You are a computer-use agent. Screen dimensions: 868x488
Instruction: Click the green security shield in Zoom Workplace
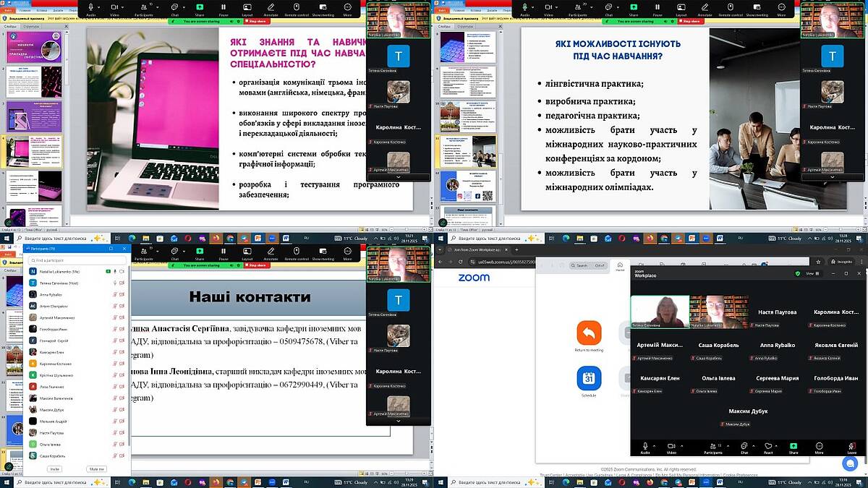(798, 273)
